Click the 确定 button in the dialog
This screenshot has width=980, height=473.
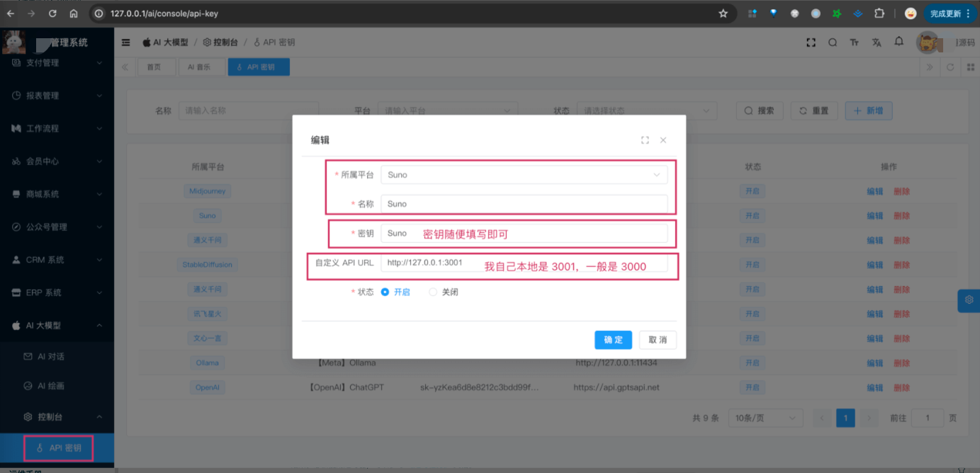[613, 340]
